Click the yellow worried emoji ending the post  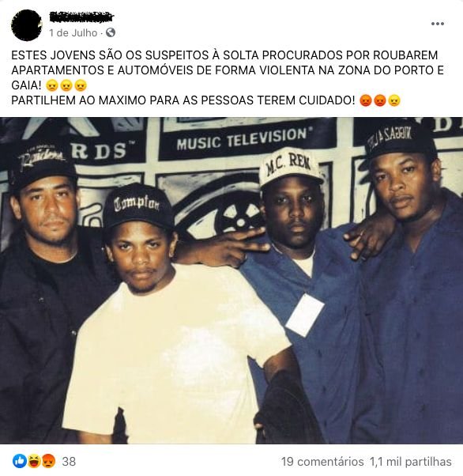[x=393, y=100]
